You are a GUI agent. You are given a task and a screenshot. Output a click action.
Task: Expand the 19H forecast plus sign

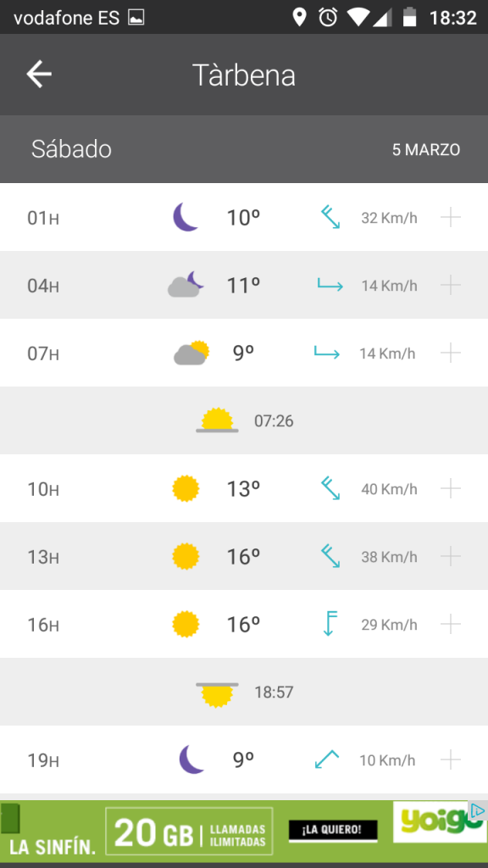point(451,759)
